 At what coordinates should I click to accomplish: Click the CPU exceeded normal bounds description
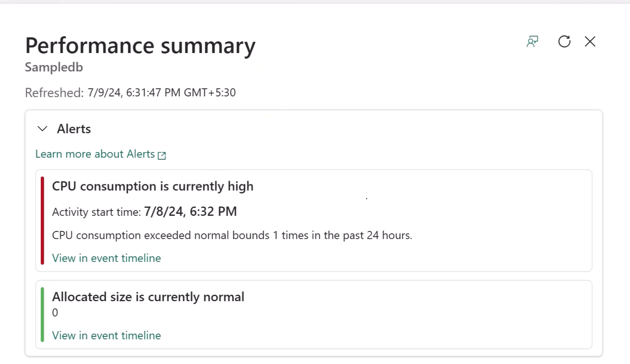pos(232,235)
